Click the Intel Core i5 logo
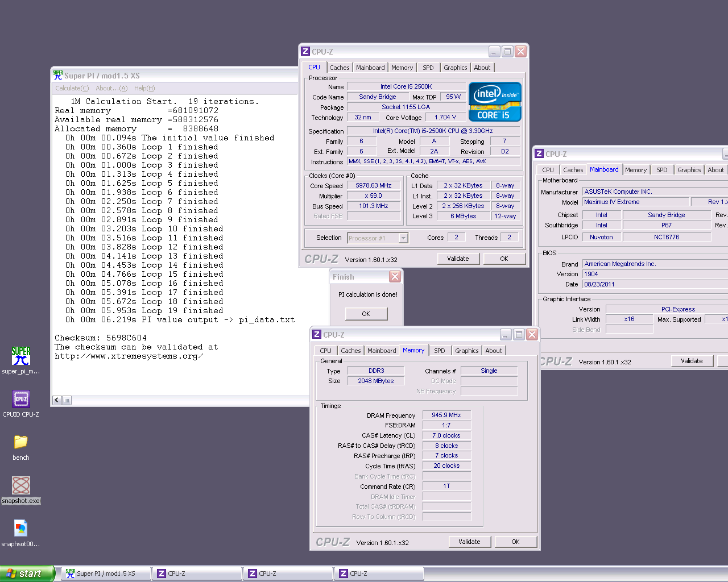Viewport: 728px width, 582px height. click(x=494, y=102)
